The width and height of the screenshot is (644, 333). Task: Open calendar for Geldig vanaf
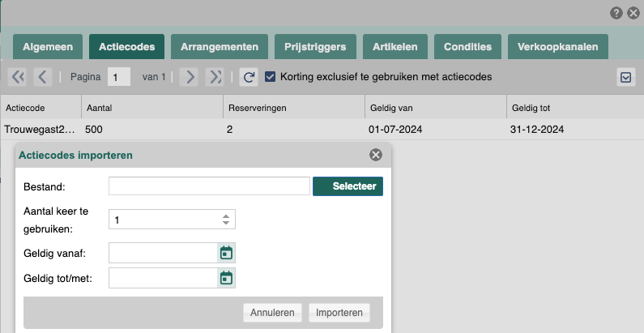pyautogui.click(x=226, y=253)
